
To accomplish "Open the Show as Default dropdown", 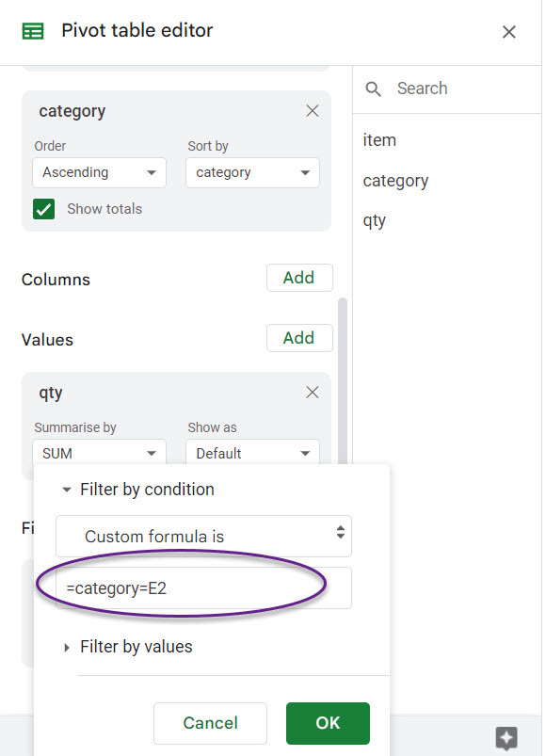I will [252, 453].
